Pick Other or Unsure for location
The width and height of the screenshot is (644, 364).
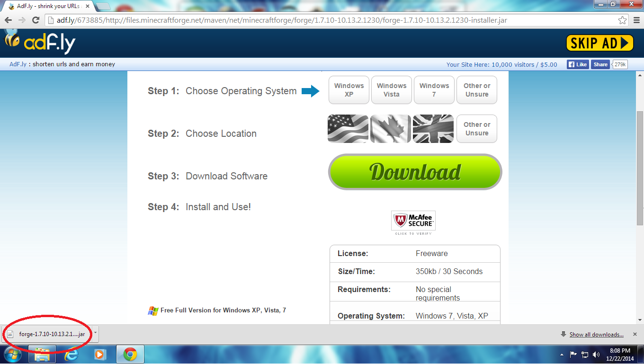pos(477,129)
